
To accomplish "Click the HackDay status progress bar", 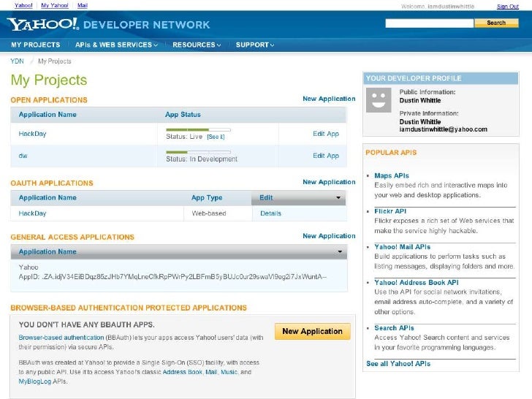I will (x=198, y=129).
